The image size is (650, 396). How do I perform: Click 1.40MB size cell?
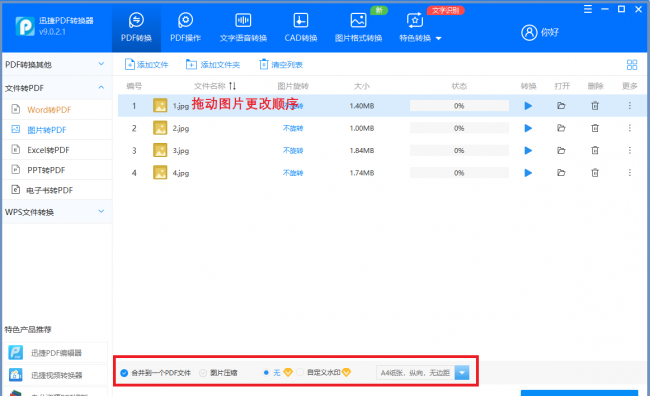pyautogui.click(x=361, y=106)
